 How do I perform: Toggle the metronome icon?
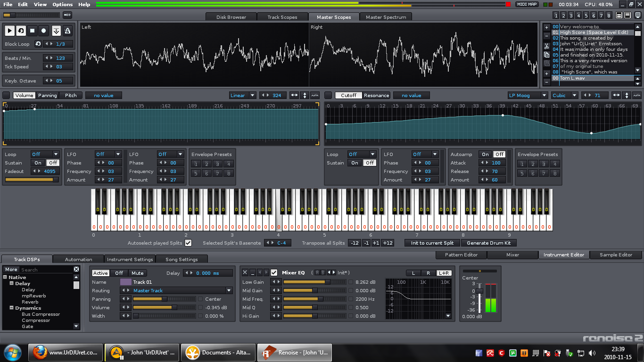68,31
